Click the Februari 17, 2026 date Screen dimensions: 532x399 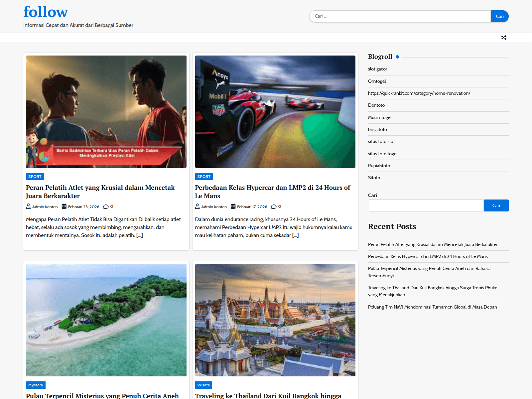click(252, 207)
